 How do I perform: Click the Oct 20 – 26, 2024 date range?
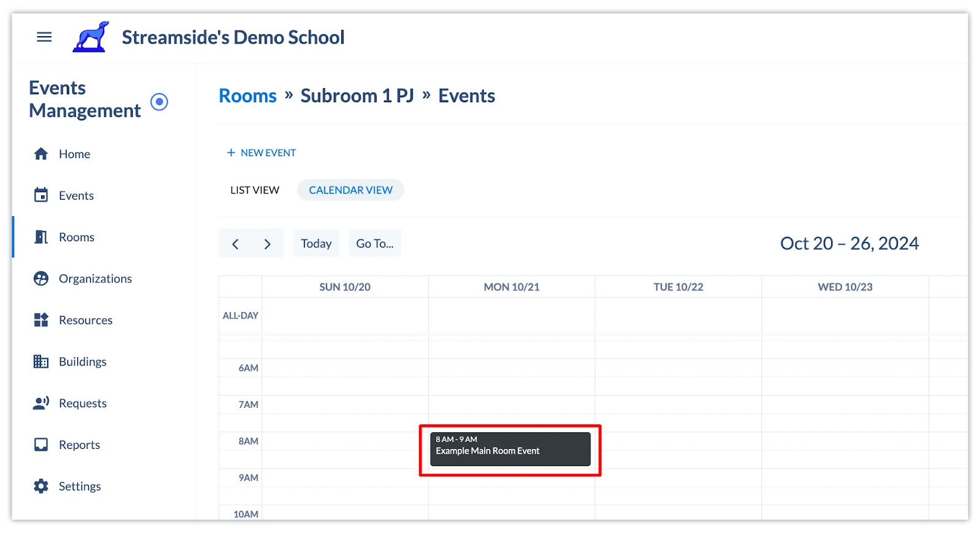(x=849, y=244)
